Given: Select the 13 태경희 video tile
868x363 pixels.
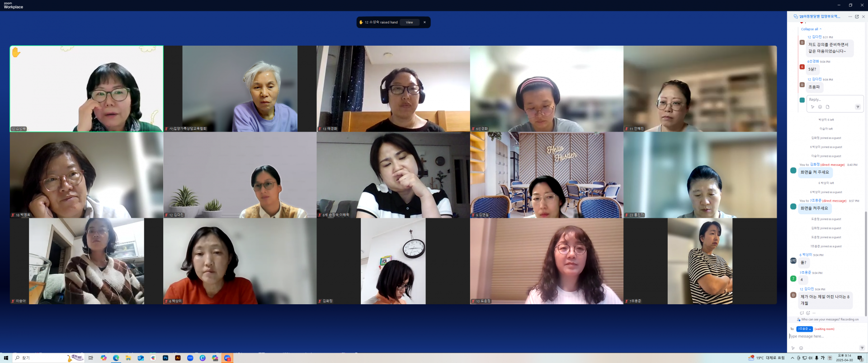Looking at the screenshot, I should click(x=393, y=89).
